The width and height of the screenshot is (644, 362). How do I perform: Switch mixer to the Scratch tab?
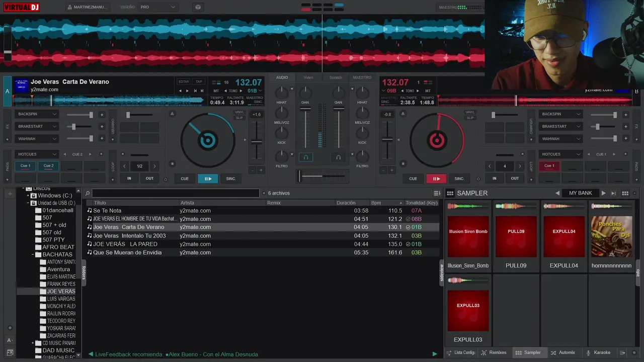pos(336,77)
